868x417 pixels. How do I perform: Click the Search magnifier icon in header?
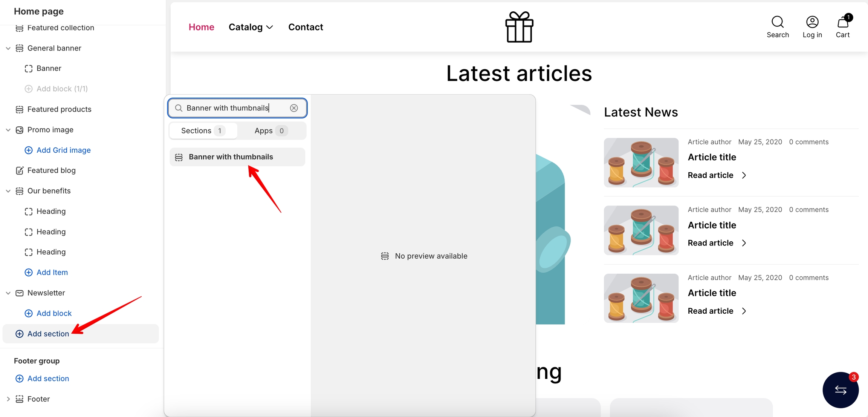(777, 22)
